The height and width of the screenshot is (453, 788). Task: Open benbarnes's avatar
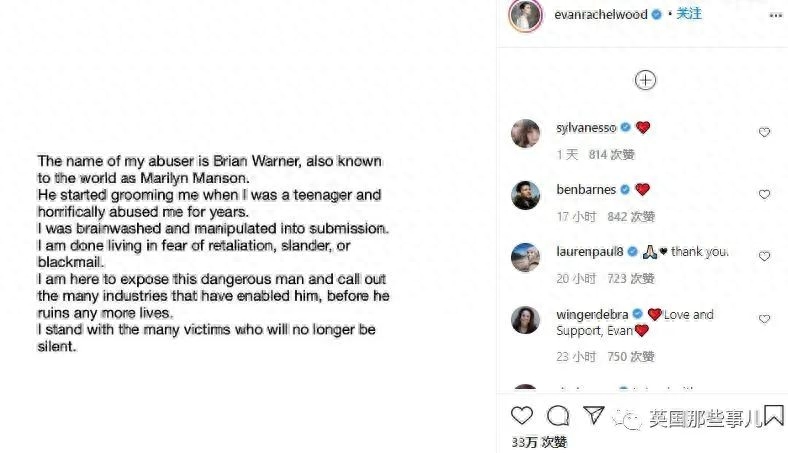click(x=526, y=196)
